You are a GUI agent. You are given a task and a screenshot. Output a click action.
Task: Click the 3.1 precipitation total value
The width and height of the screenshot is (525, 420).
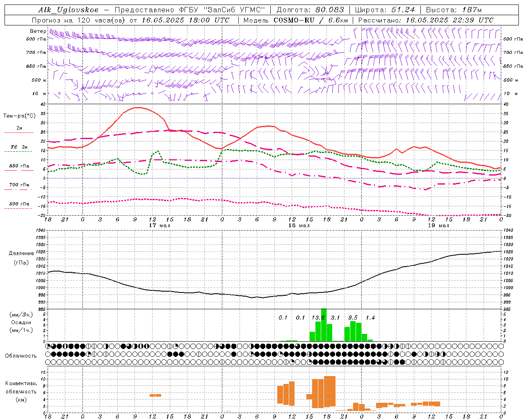336,317
